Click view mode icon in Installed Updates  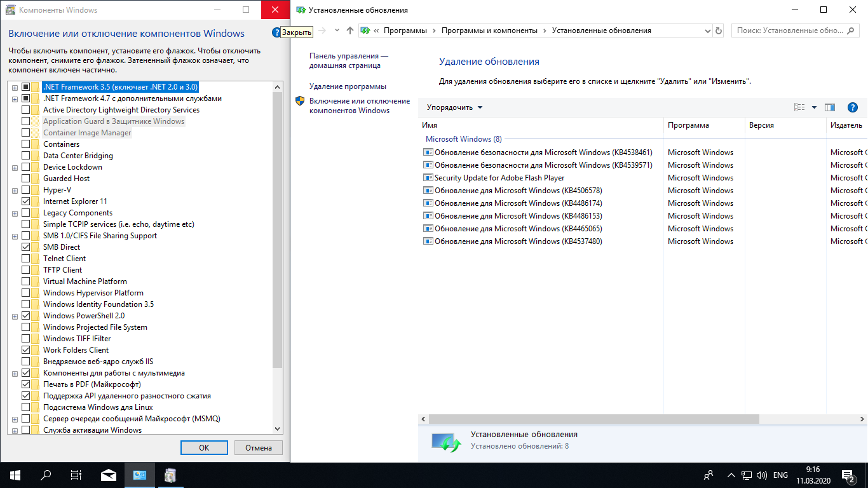[799, 107]
